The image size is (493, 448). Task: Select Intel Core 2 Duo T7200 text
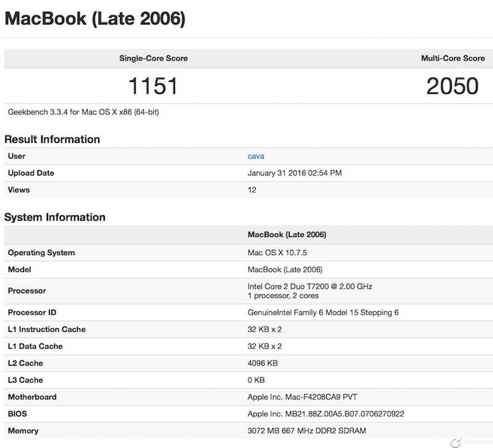(310, 287)
